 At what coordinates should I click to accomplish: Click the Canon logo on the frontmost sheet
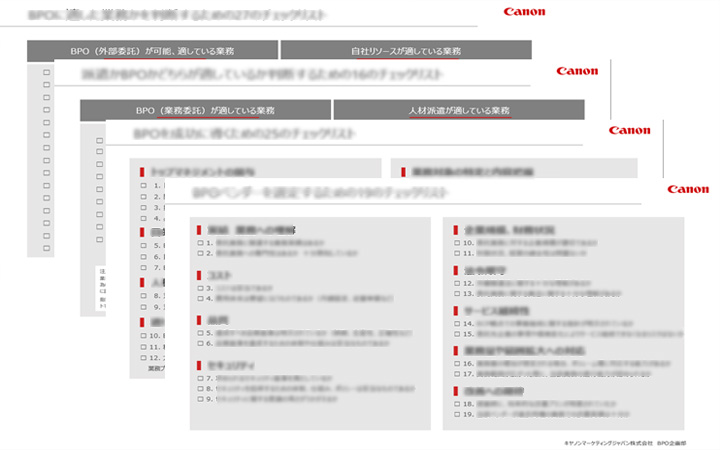tap(688, 189)
